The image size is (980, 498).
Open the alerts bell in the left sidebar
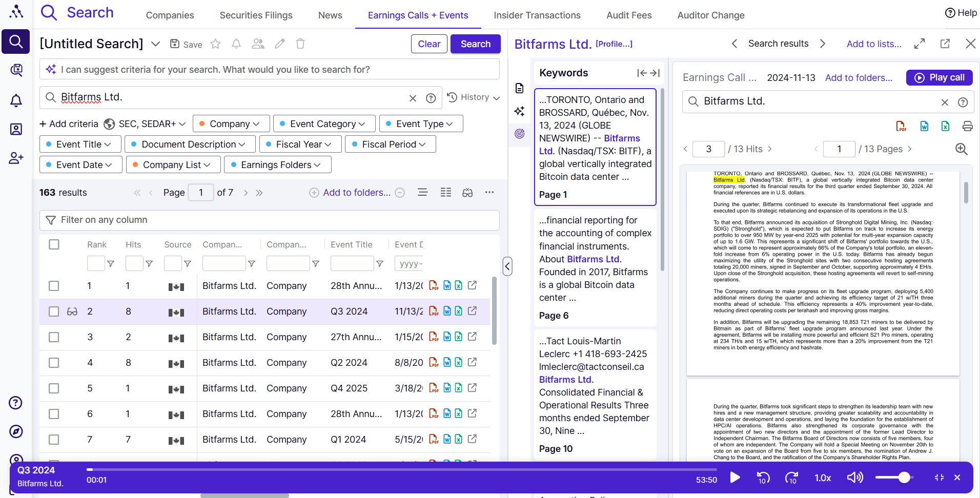point(16,100)
